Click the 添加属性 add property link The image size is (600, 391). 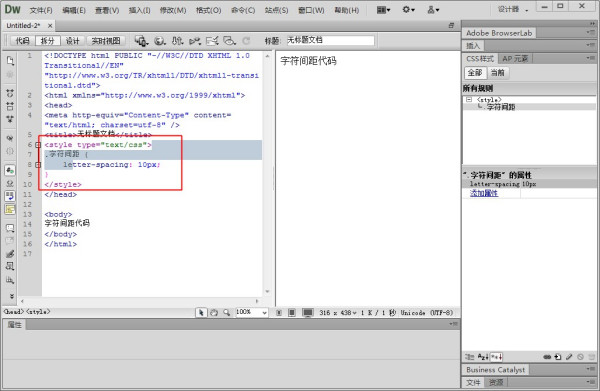[x=484, y=193]
